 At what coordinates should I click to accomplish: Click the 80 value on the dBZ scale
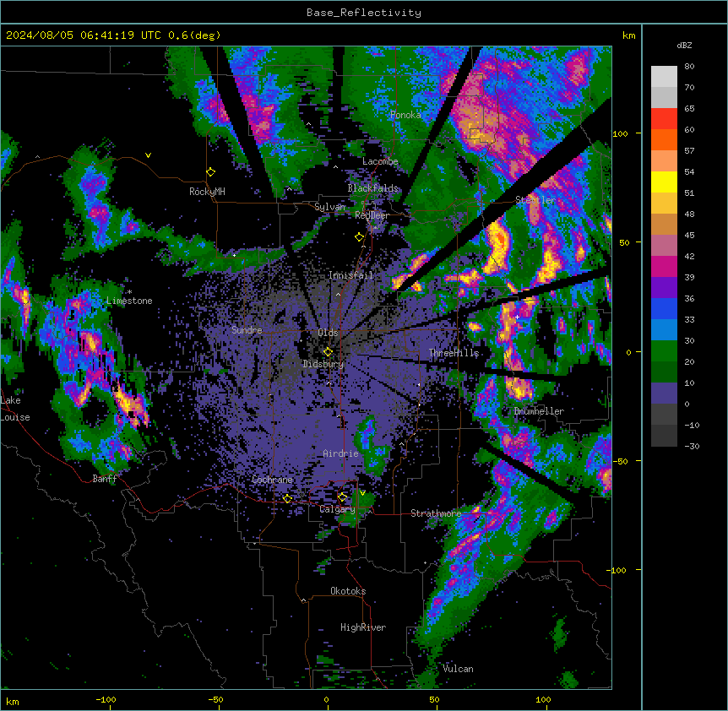689,67
